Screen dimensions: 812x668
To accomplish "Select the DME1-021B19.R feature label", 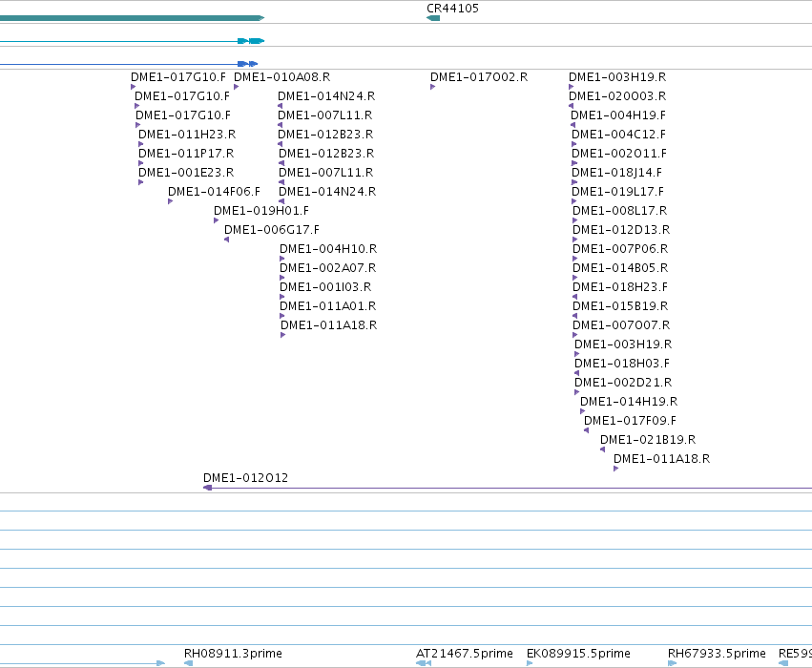I will (x=648, y=440).
